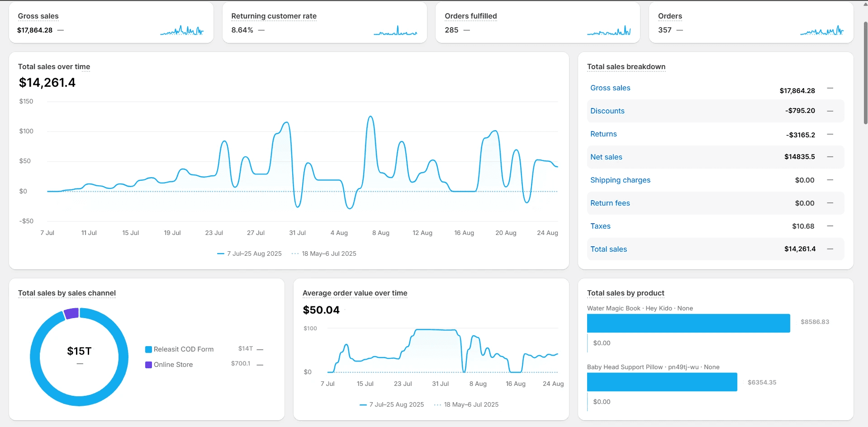868x427 pixels.
Task: Click the Orders fulfilled sparkline chart
Action: coord(609,30)
